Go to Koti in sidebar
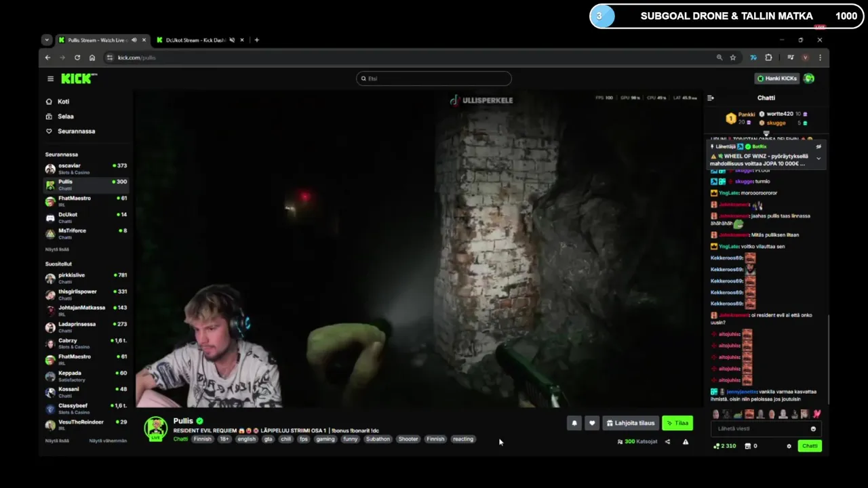 [x=63, y=102]
